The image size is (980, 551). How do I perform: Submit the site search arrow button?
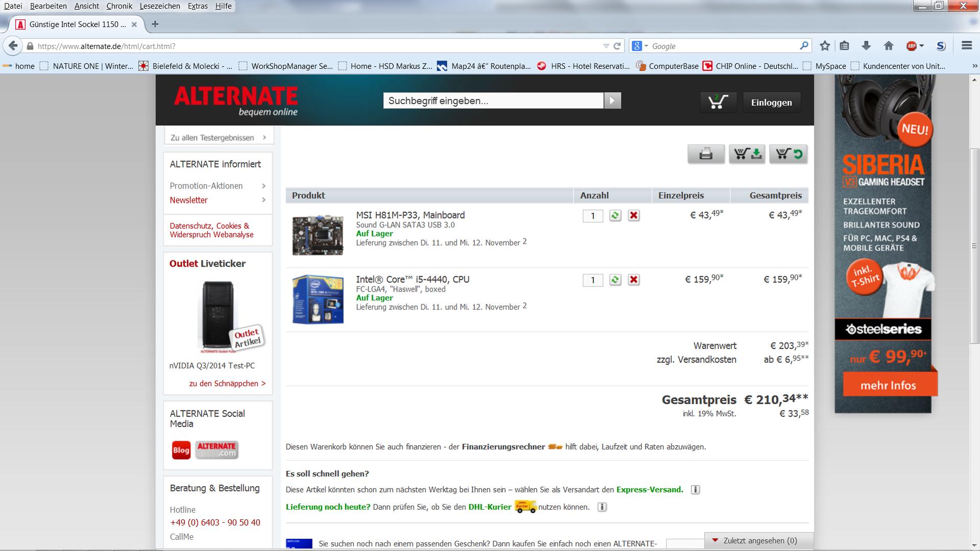[612, 101]
